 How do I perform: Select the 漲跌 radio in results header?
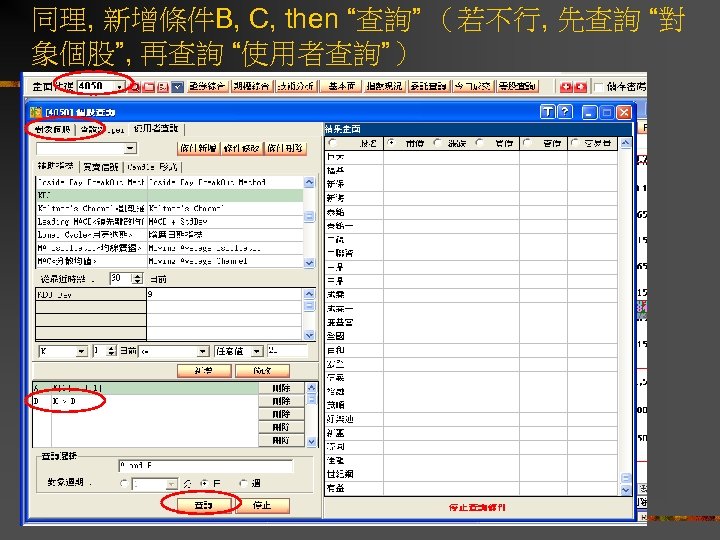pos(439,143)
